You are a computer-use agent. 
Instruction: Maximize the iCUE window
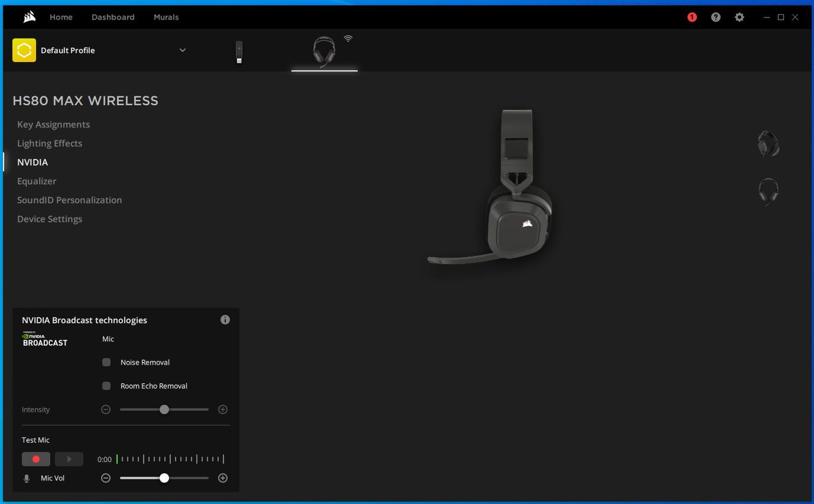781,17
